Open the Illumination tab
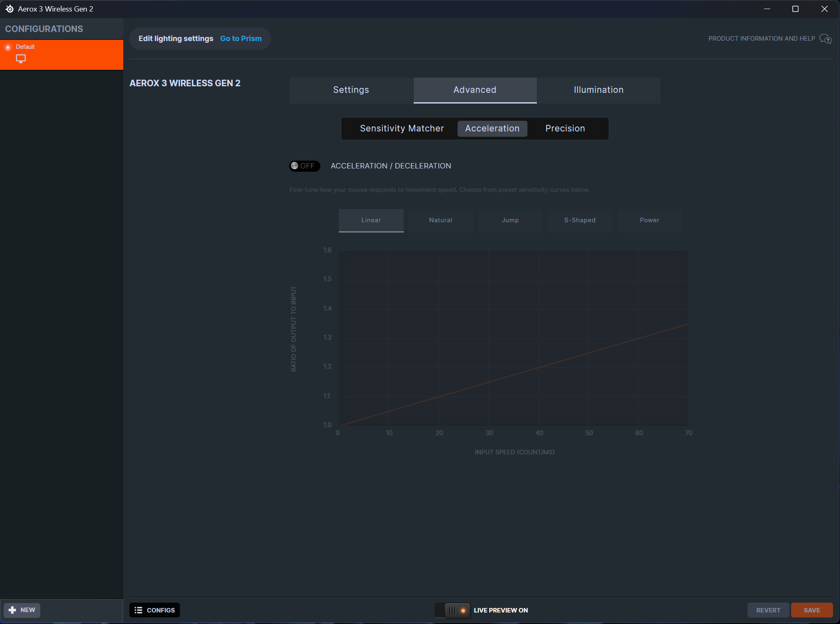840x624 pixels. 598,90
